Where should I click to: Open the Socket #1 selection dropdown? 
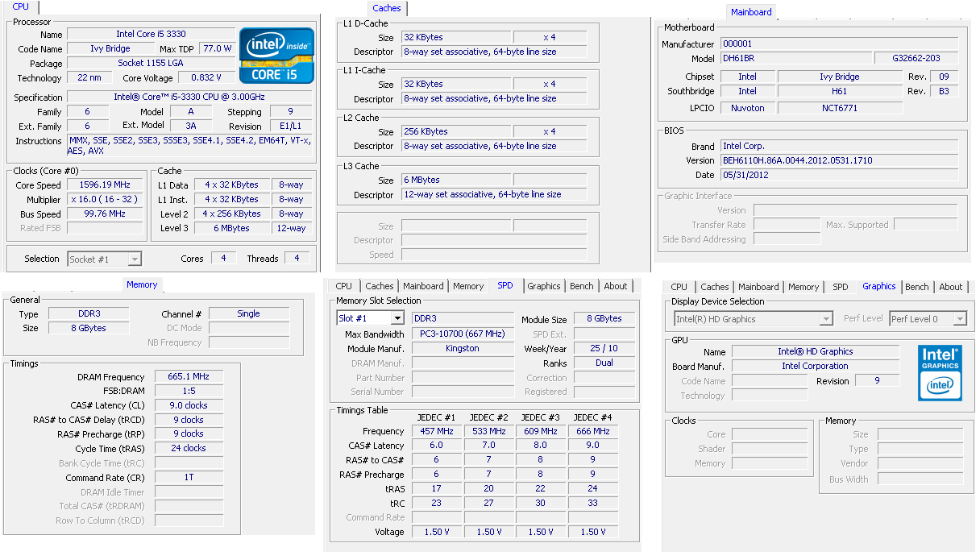tap(105, 259)
